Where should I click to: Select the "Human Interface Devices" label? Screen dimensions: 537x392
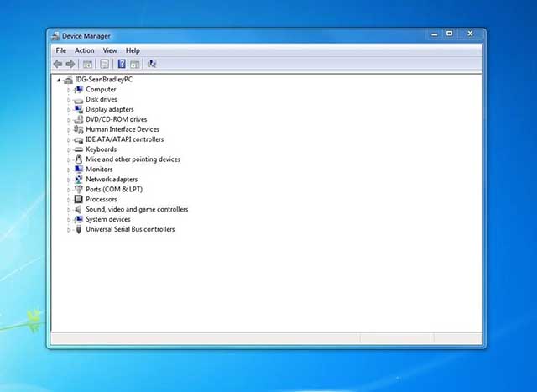[x=123, y=129]
